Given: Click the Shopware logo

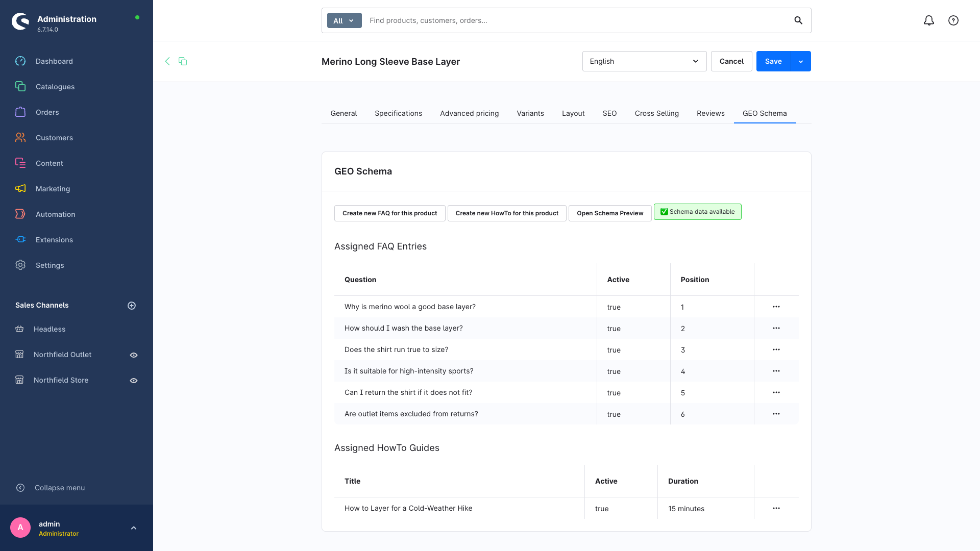Looking at the screenshot, I should pos(20,21).
